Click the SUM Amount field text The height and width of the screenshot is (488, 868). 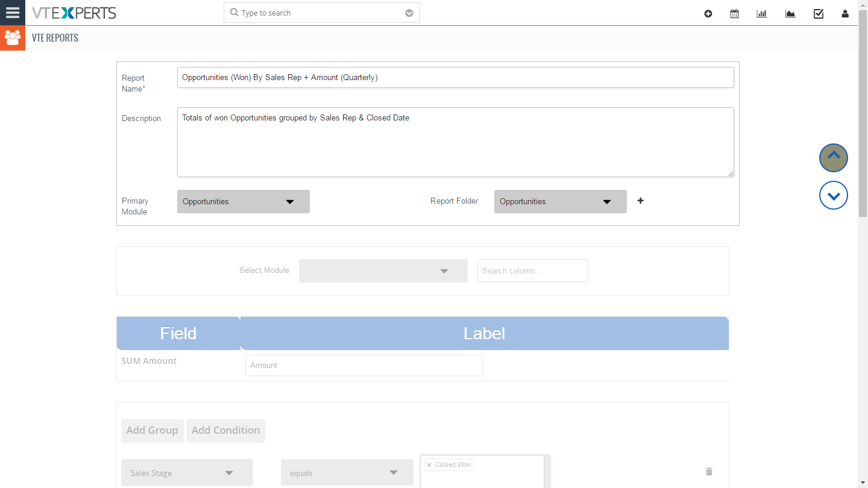pos(149,361)
